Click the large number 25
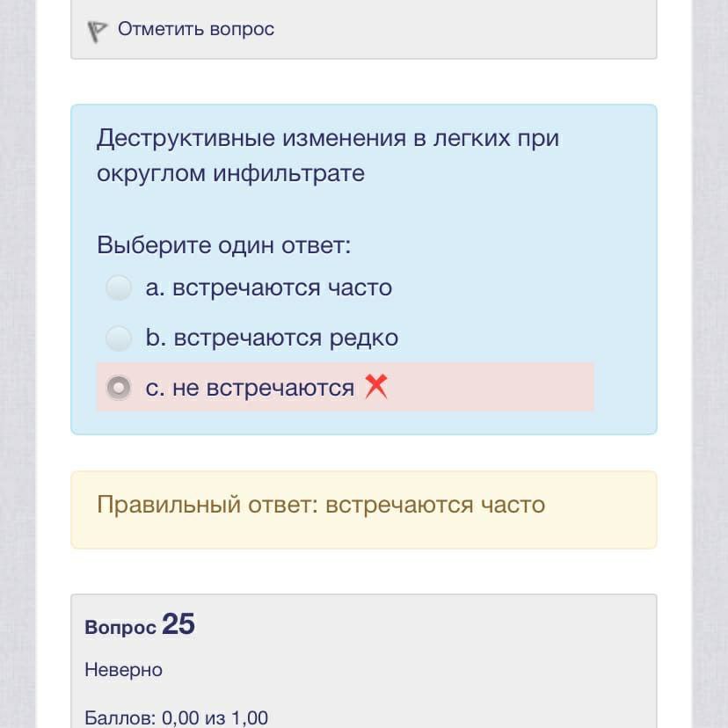The image size is (728, 728). point(178,624)
